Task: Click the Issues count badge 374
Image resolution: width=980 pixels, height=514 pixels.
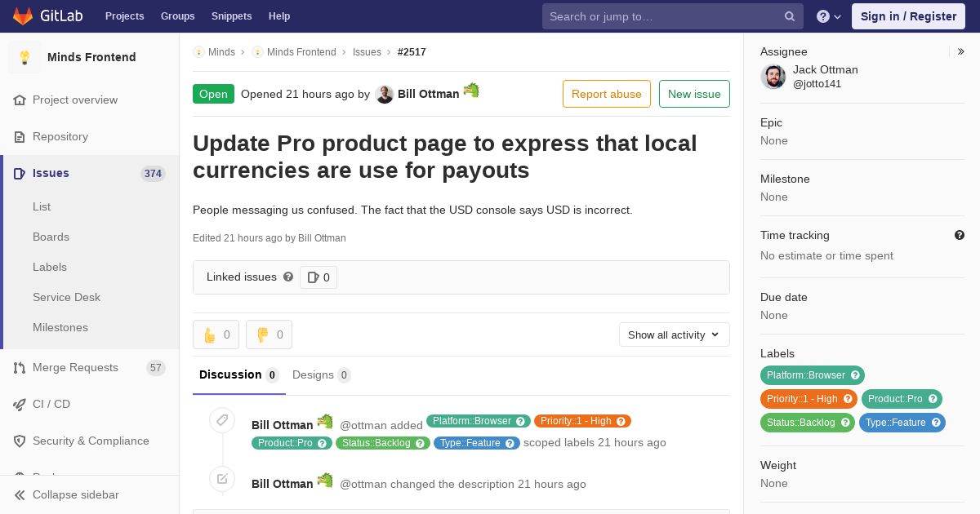Action: (153, 173)
